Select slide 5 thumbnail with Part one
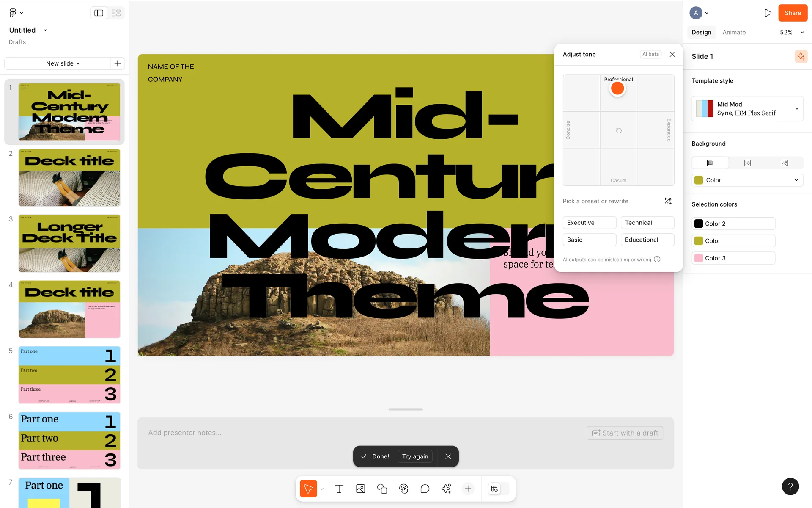 tap(69, 375)
